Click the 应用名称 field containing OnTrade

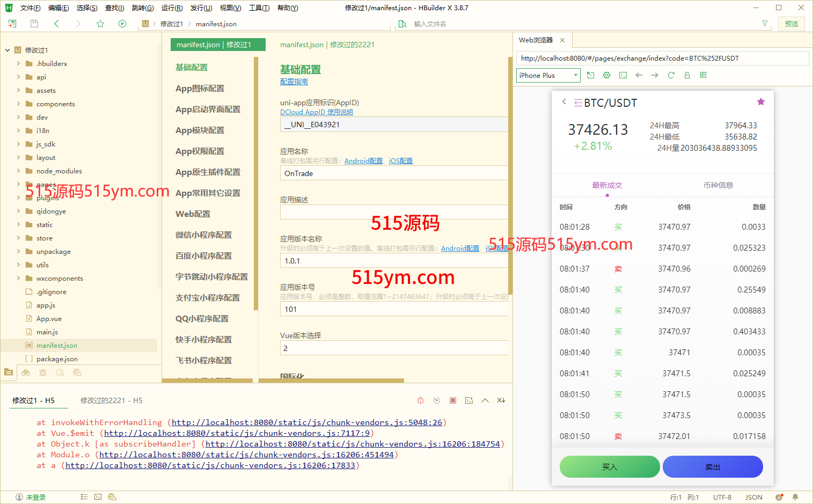click(394, 173)
